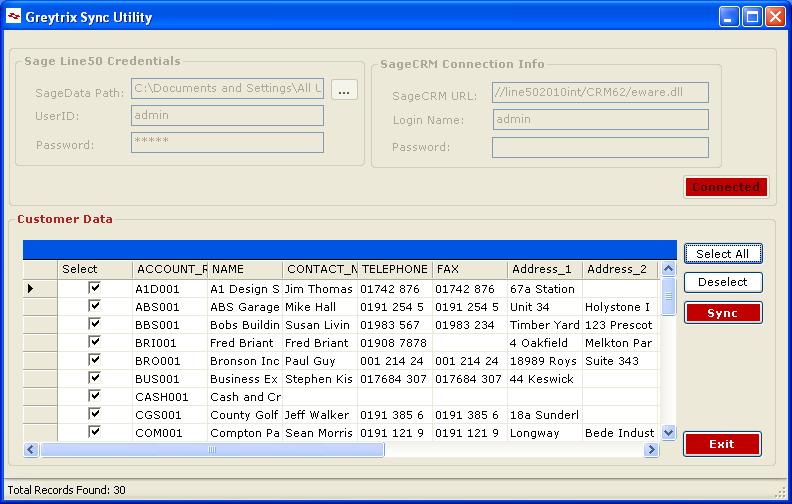792x504 pixels.
Task: Click the Sage Line50 Password field
Action: pos(227,142)
